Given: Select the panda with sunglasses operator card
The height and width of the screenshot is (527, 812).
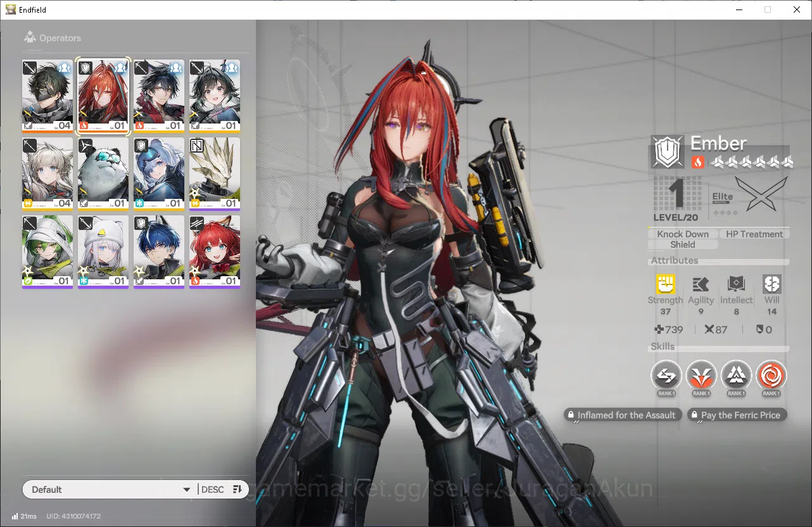Looking at the screenshot, I should tap(103, 174).
